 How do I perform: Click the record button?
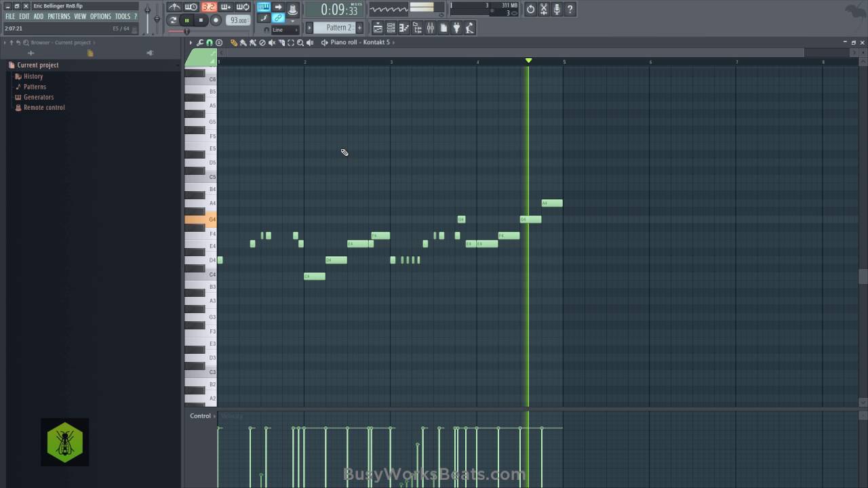[216, 20]
